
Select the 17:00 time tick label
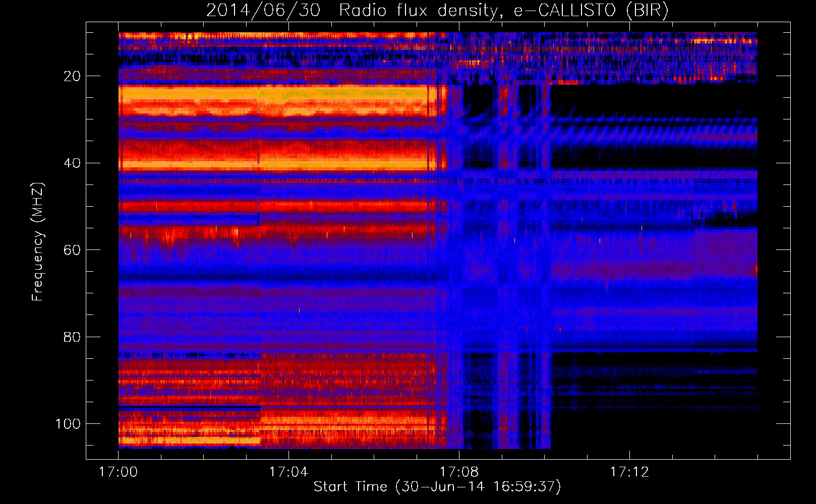click(x=119, y=472)
